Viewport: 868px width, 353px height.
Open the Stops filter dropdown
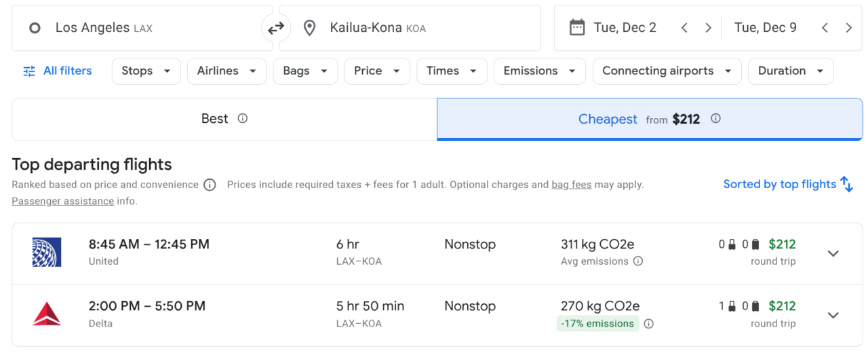click(x=146, y=71)
